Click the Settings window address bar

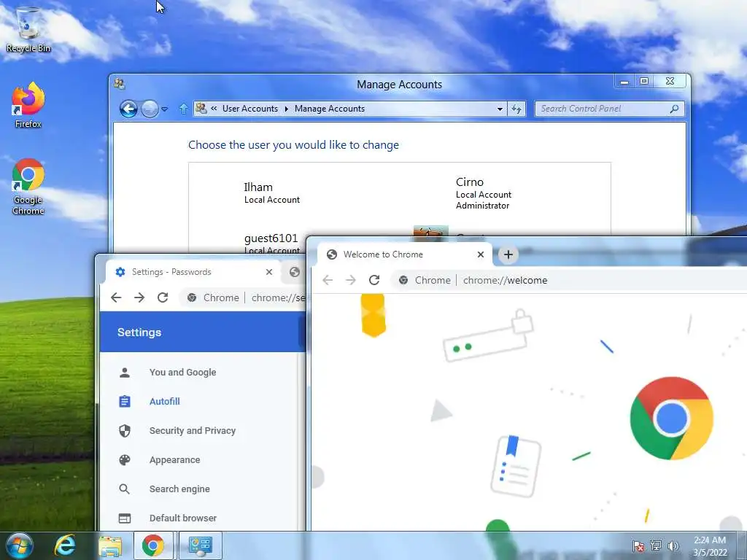coord(244,297)
